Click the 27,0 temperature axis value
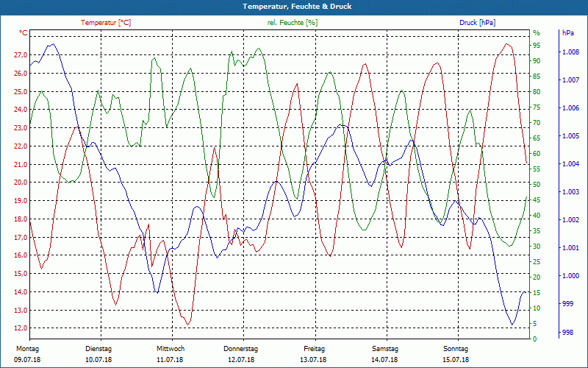 21,55
